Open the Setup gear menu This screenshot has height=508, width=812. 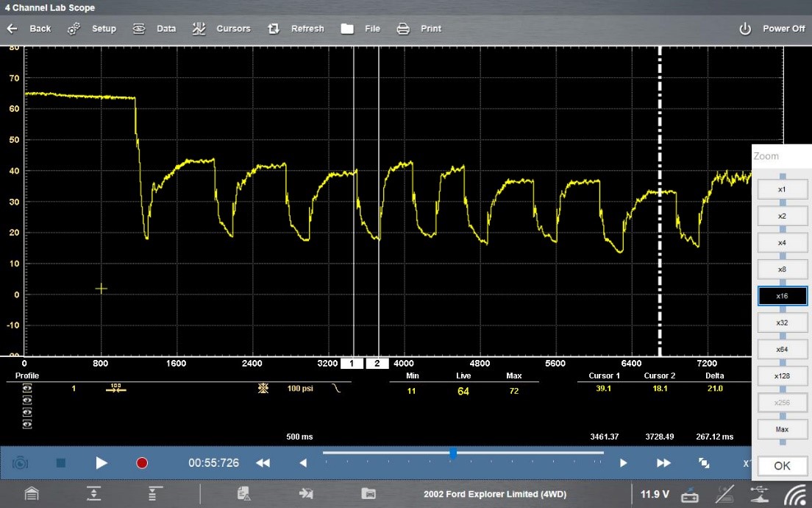click(74, 29)
